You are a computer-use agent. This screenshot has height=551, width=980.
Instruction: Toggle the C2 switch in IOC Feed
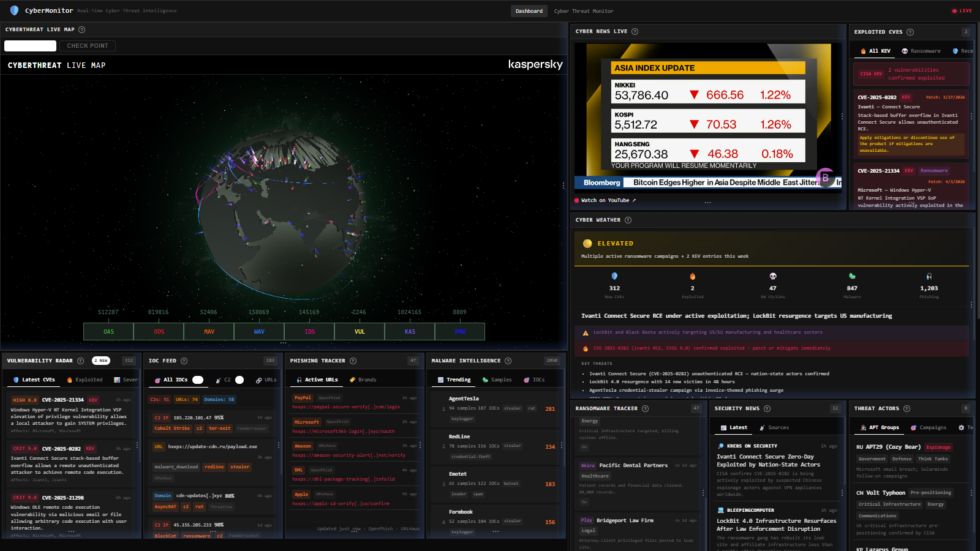(x=239, y=380)
